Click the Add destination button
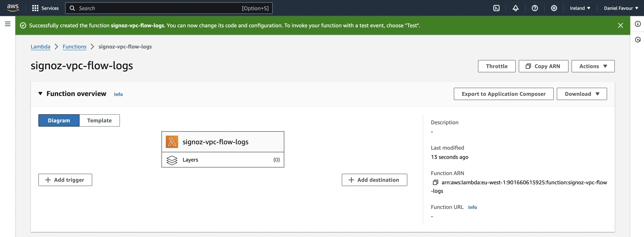Screen dimensions: 644x237 click(x=374, y=180)
